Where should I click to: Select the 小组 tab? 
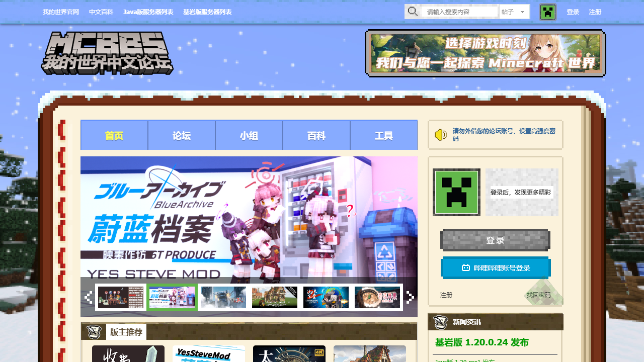[249, 135]
